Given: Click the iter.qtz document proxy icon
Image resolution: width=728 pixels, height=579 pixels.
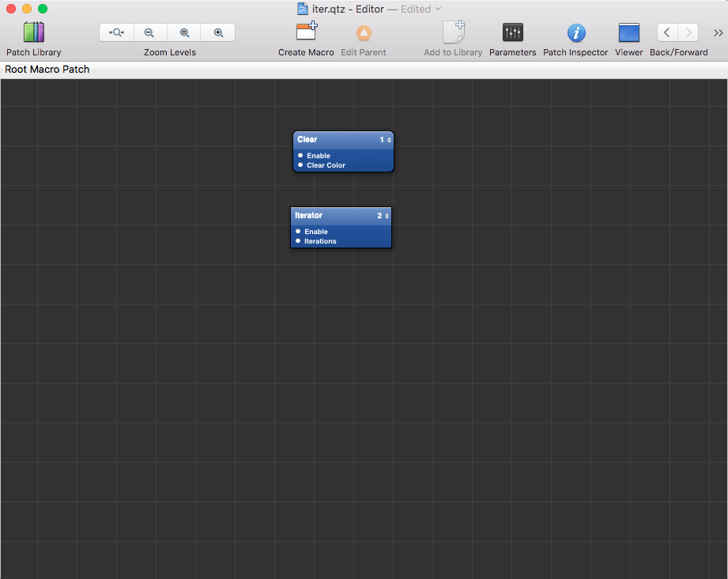Looking at the screenshot, I should click(302, 9).
